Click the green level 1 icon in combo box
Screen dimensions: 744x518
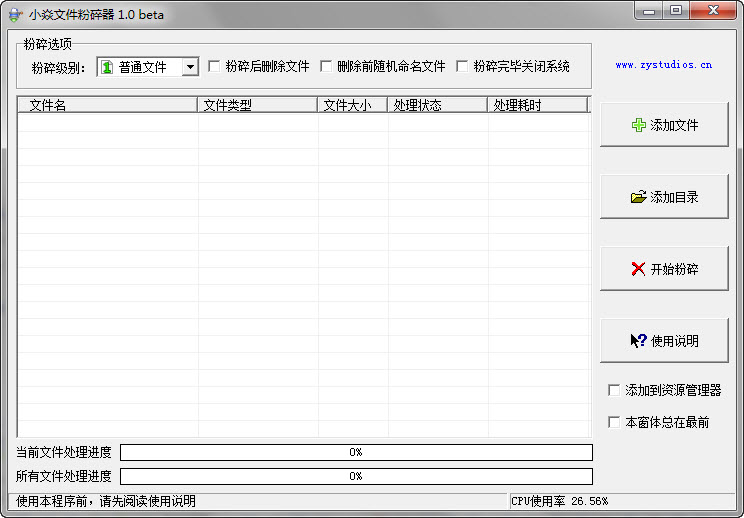pos(107,67)
